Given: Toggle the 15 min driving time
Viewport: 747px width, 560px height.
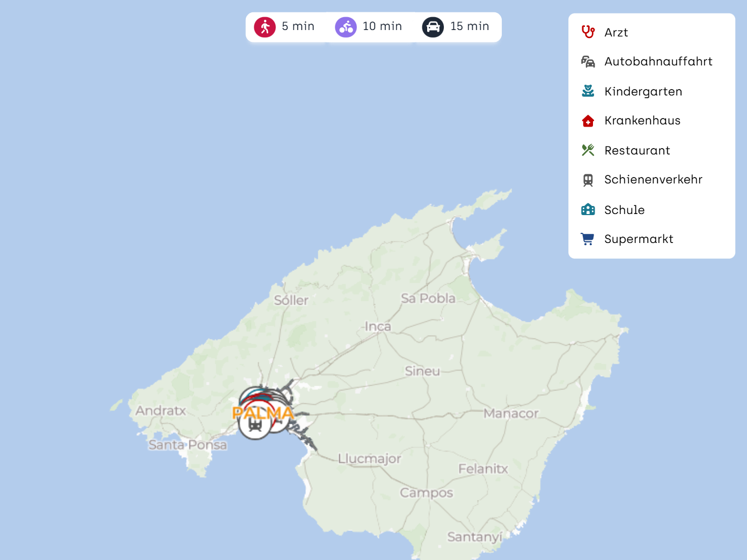Looking at the screenshot, I should click(470, 26).
